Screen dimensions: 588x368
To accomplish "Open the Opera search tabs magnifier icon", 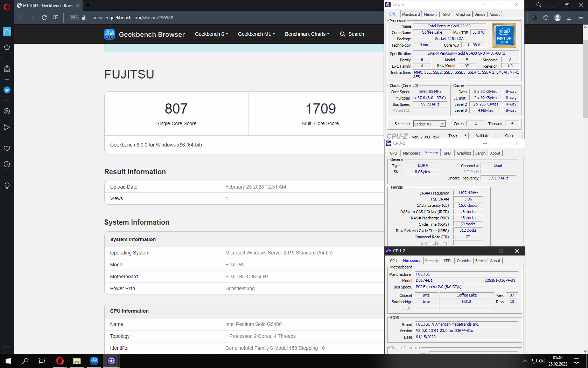I will point(539,5).
